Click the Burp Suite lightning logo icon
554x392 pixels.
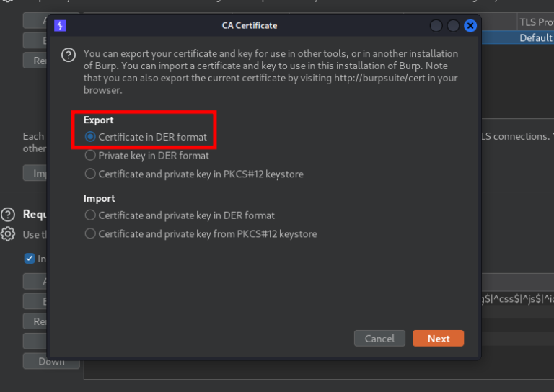[x=60, y=26]
